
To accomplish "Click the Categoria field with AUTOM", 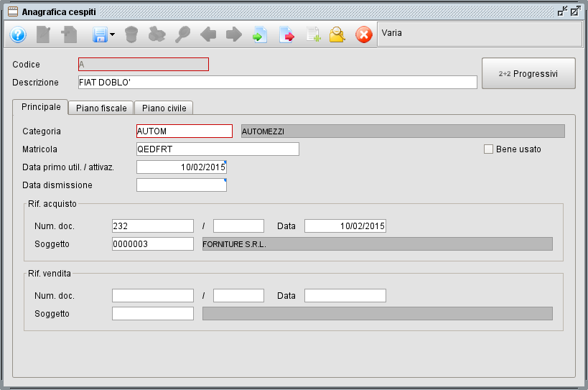I will pyautogui.click(x=184, y=131).
